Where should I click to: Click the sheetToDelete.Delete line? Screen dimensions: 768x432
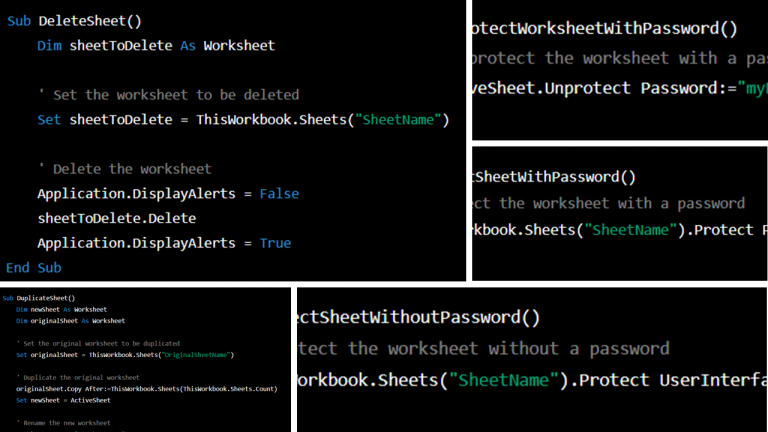(x=117, y=218)
